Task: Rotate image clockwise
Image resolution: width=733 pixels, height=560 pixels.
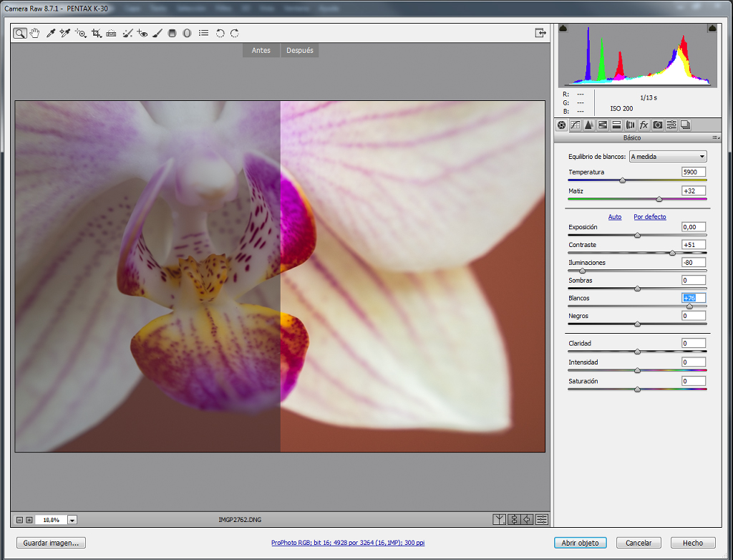Action: [x=235, y=33]
